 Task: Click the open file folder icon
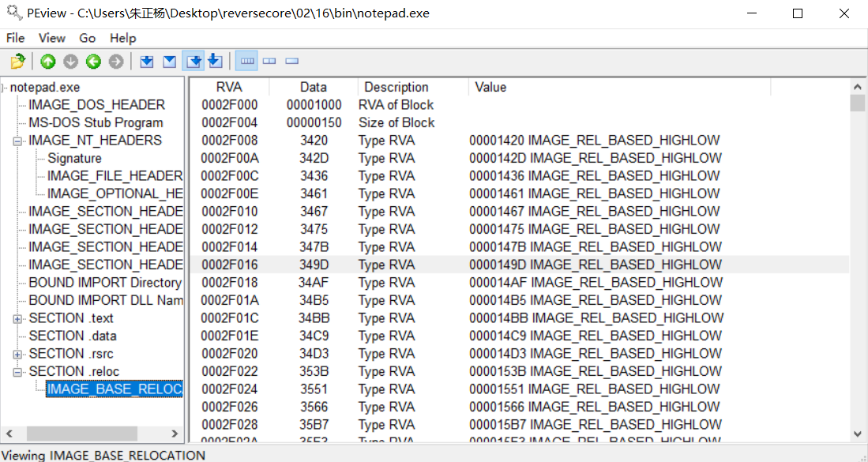17,62
